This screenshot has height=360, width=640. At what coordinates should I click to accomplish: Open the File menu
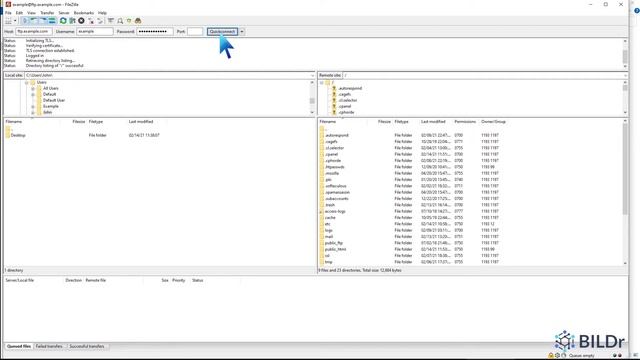click(8, 13)
